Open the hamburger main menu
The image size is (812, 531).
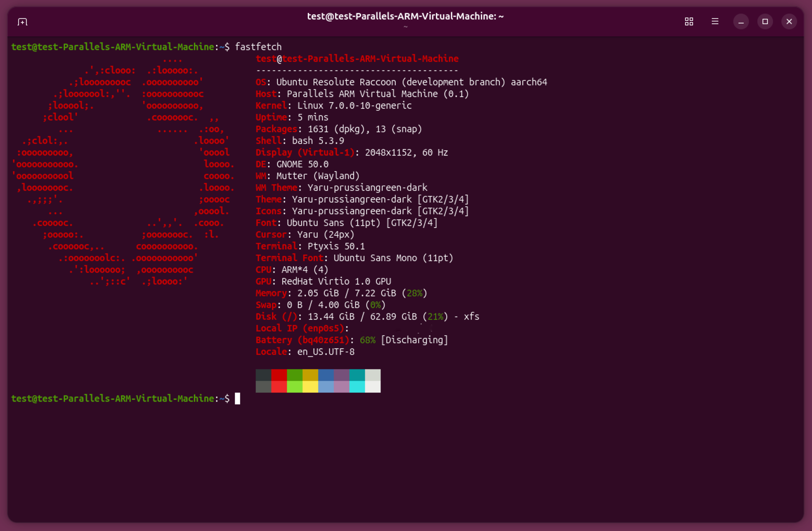[715, 22]
